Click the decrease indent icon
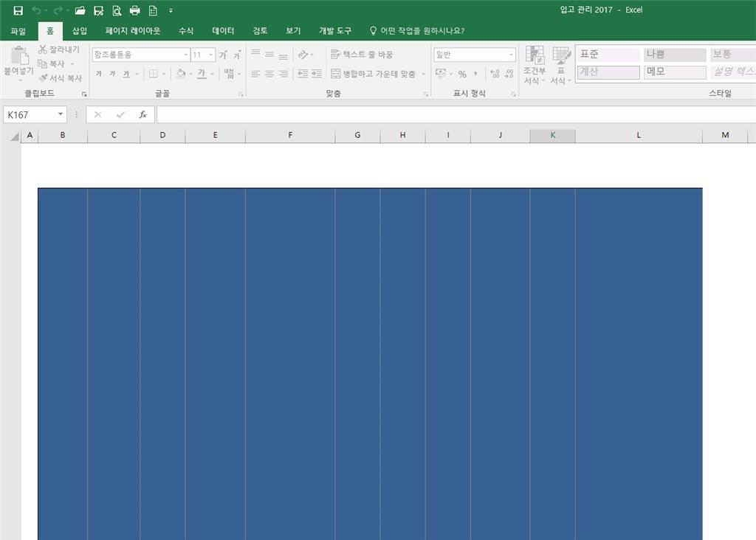 click(302, 74)
